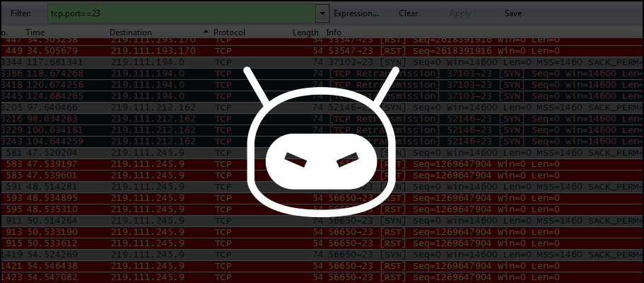Select packet at time 48.534895
The width and height of the screenshot is (644, 283).
click(x=322, y=198)
